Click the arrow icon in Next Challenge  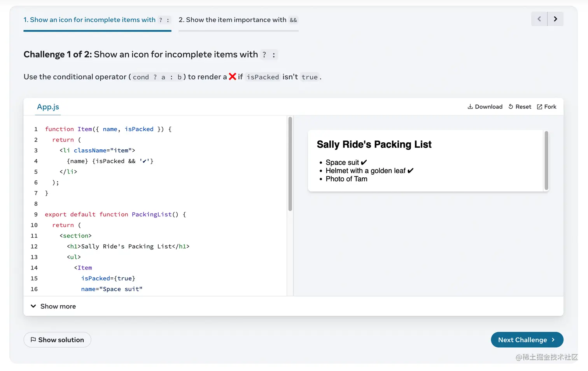click(553, 340)
